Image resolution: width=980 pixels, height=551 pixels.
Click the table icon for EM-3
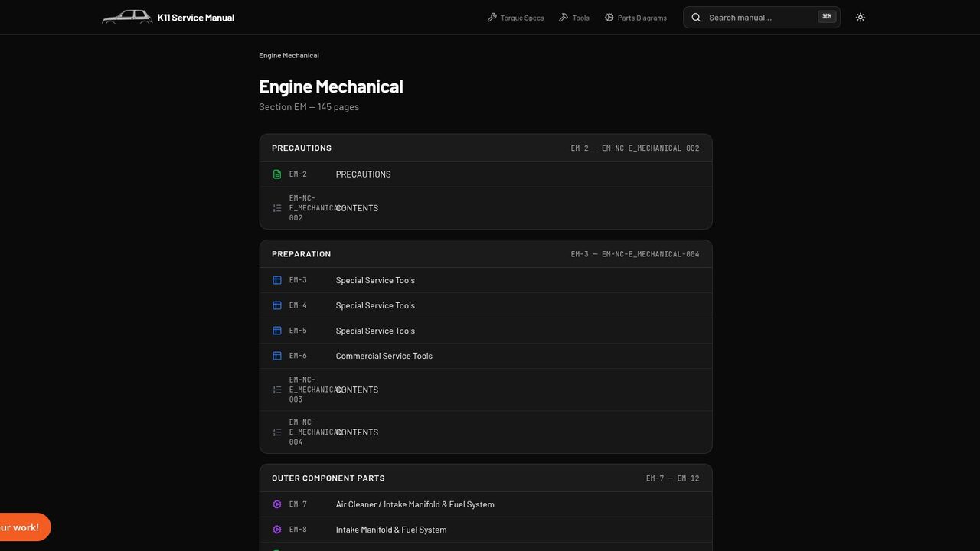point(277,280)
